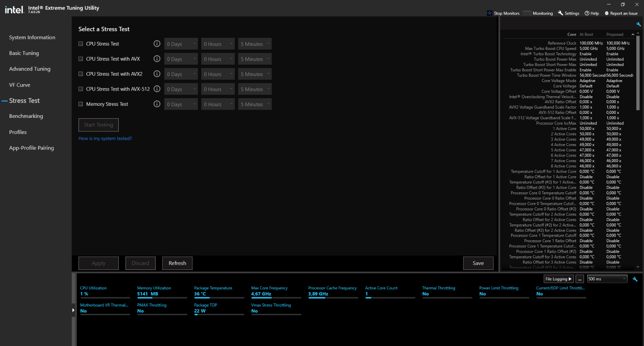Enable CPU Stress Test checkbox
Image resolution: width=644 pixels, height=346 pixels.
click(81, 44)
